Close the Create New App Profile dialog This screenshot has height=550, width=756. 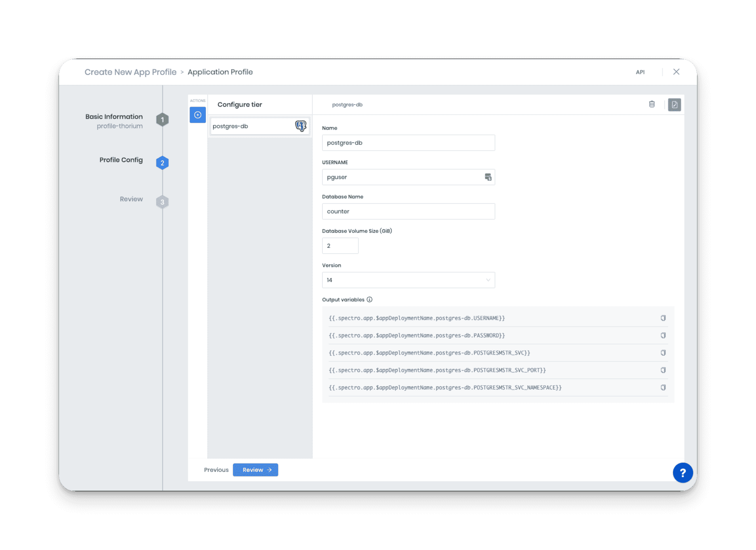(x=676, y=72)
